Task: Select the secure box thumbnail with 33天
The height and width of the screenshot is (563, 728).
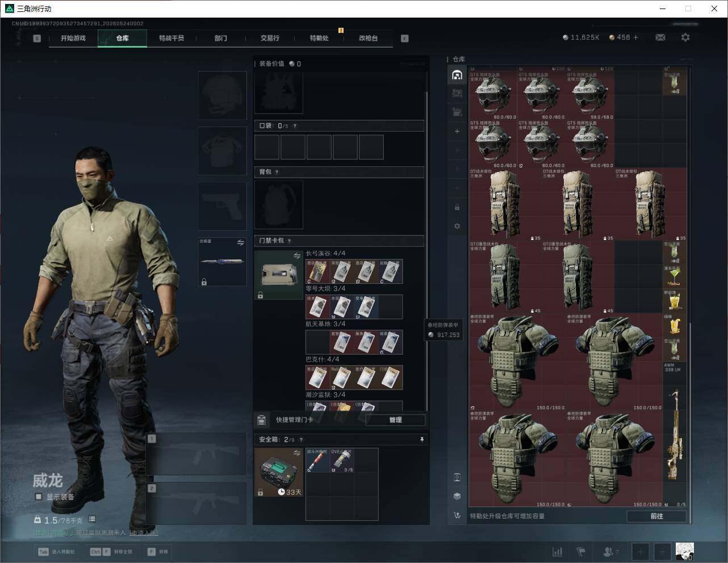Action: click(x=279, y=472)
